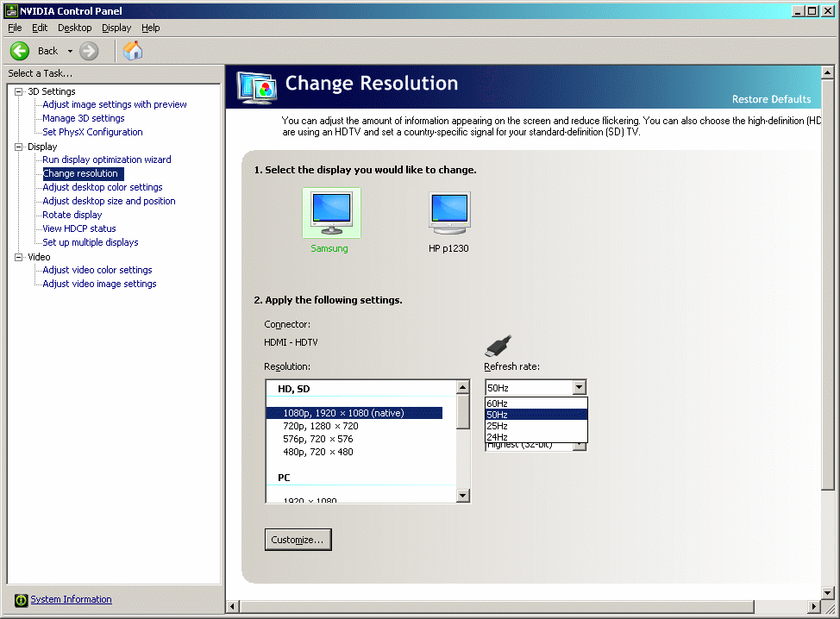This screenshot has width=840, height=619.
Task: Open Manage 3D settings
Action: tap(84, 118)
